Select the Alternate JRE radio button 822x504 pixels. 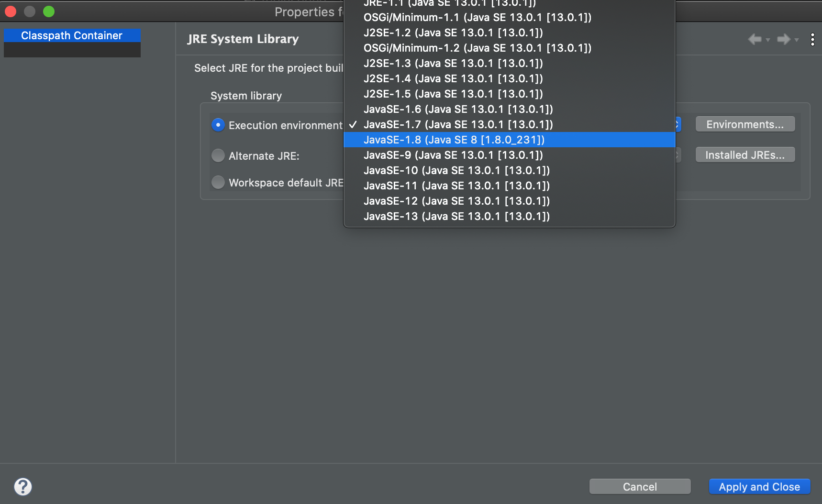218,155
